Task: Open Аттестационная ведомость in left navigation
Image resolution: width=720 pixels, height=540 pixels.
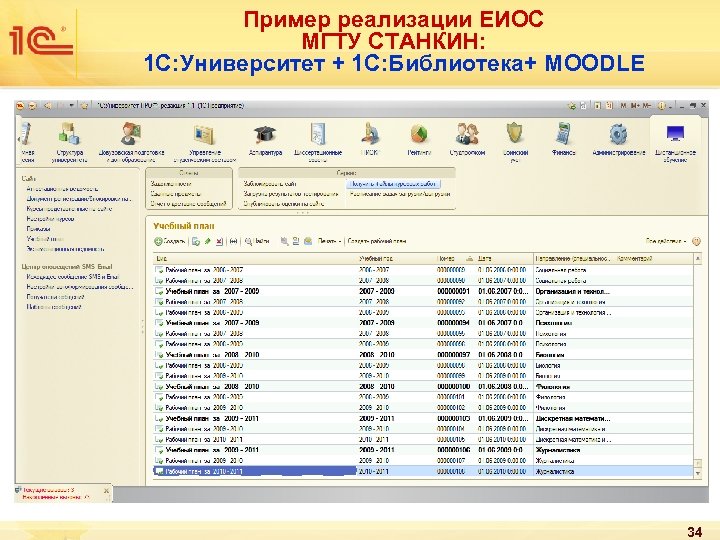Action: [62, 189]
